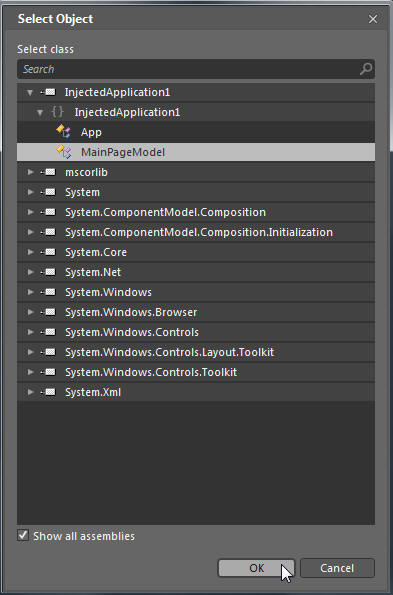Collapse the InjectedApplication1 assembly node
This screenshot has height=595, width=393.
30,92
